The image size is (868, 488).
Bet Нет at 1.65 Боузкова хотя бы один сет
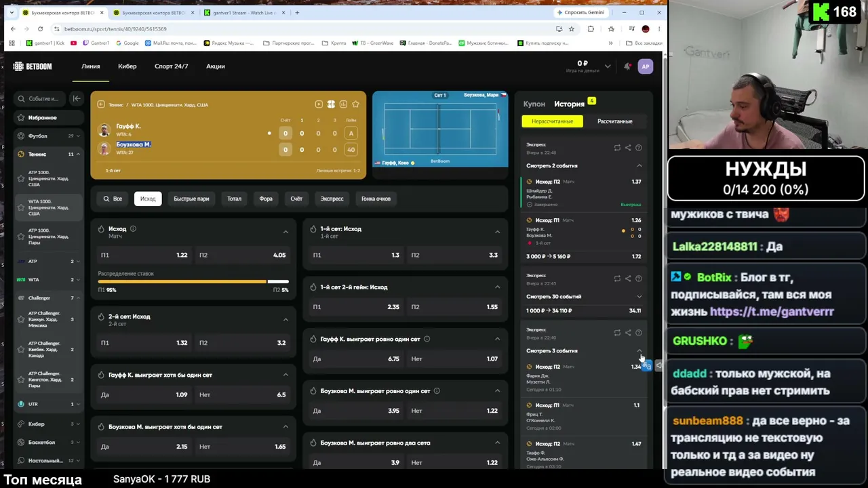pyautogui.click(x=243, y=447)
